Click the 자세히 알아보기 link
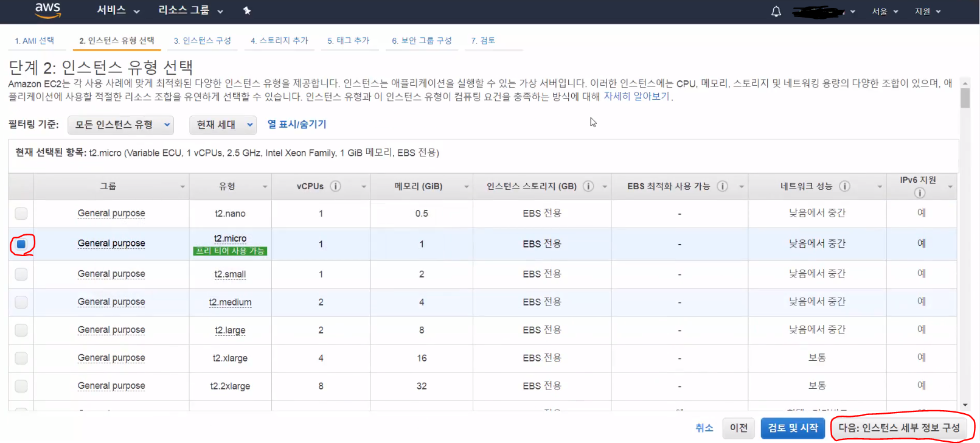The width and height of the screenshot is (980, 443). pos(636,96)
